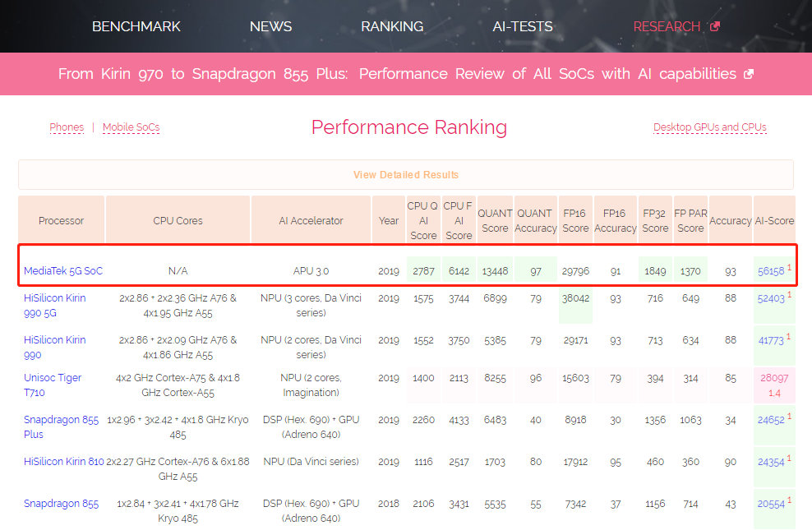The height and width of the screenshot is (530, 812).
Task: Open the RANKING page
Action: tap(392, 26)
